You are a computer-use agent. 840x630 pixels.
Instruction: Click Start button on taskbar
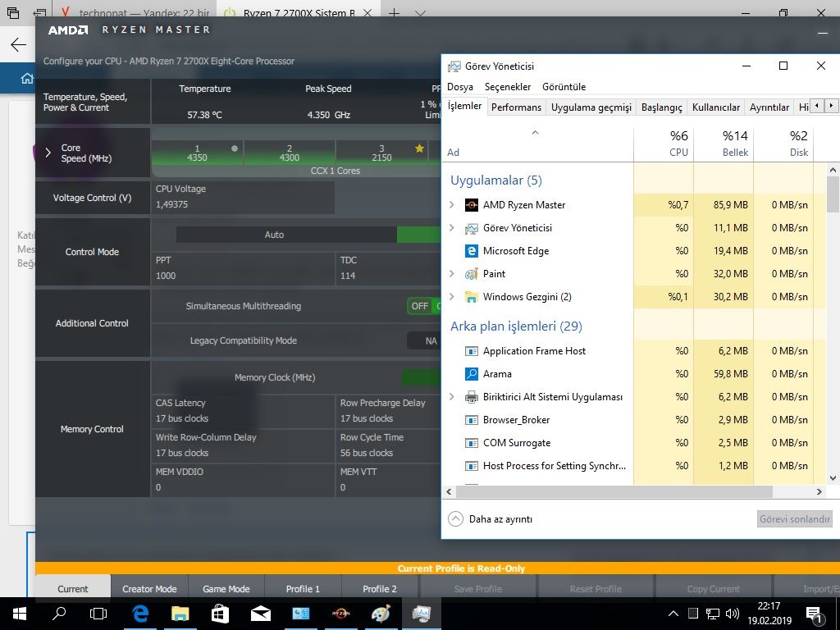(20, 614)
